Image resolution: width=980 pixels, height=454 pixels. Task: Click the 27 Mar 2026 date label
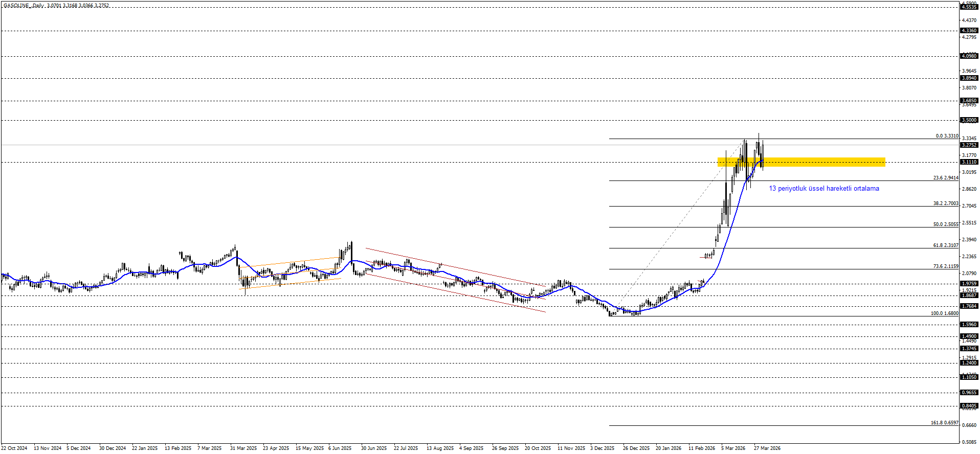(767, 448)
